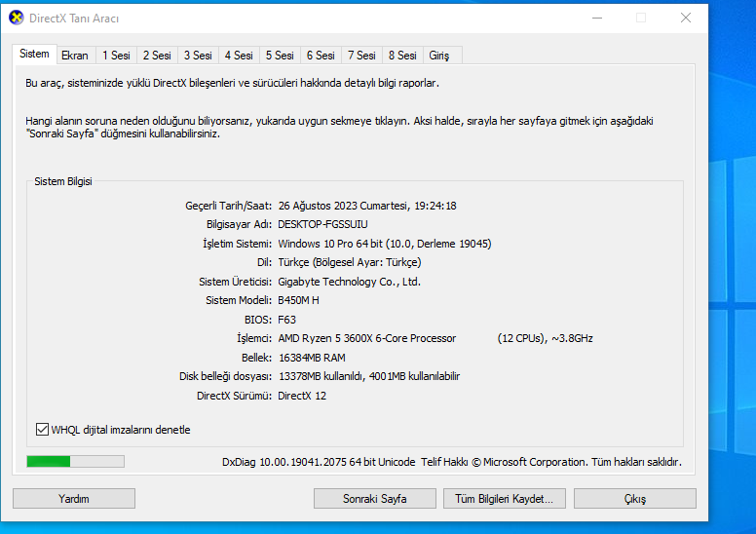Select the 2 Sesi tab

point(157,56)
